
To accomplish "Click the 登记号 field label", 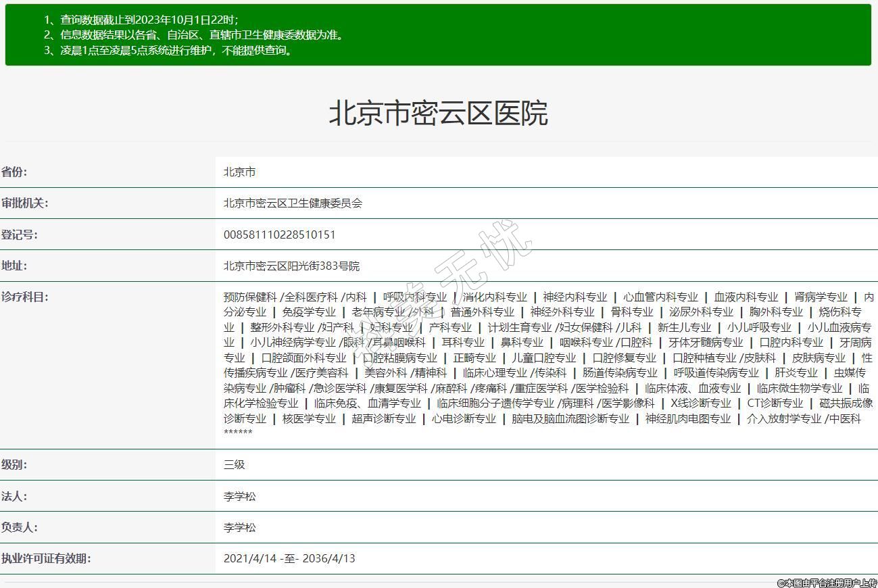I will point(19,235).
